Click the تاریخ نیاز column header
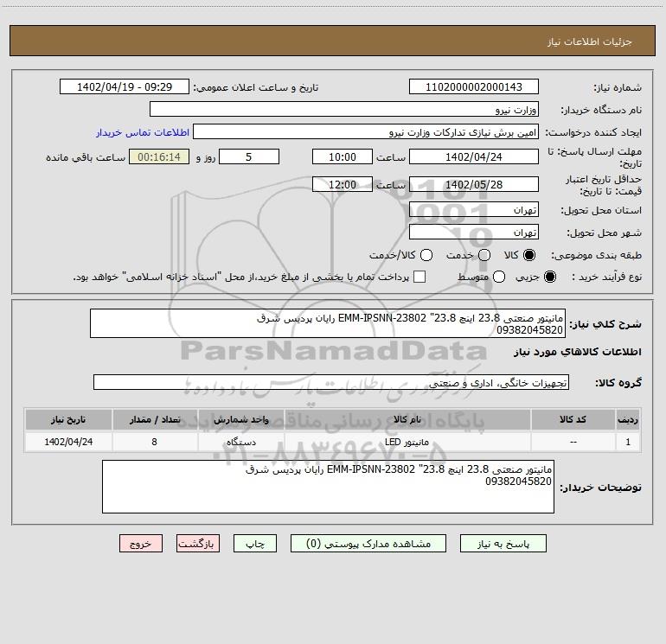This screenshot has height=644, width=666. click(68, 419)
